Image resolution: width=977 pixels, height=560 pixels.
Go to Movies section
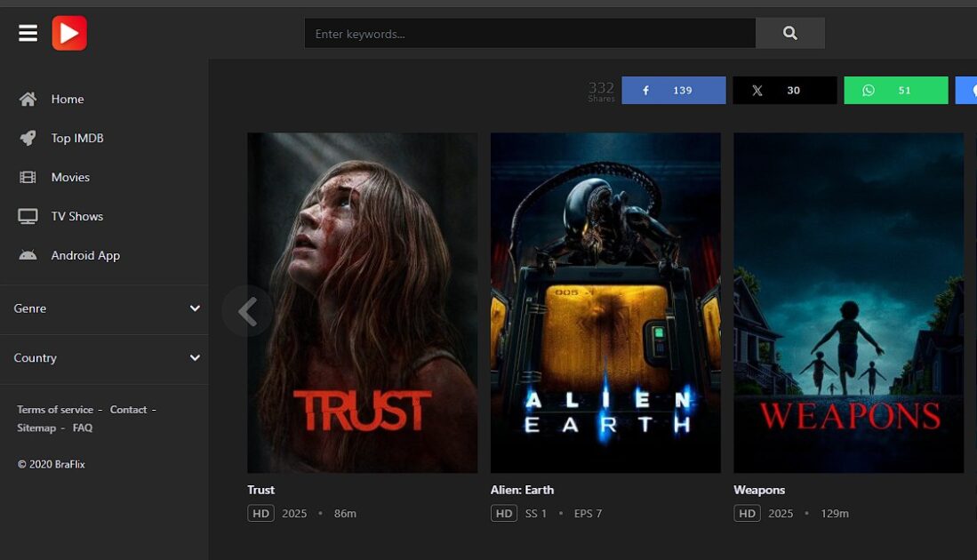point(70,178)
